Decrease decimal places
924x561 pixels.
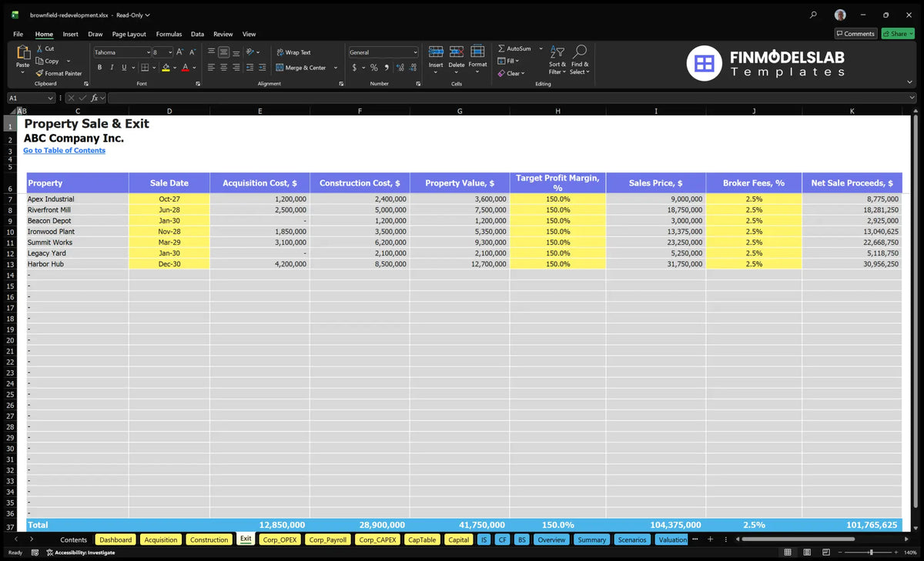pos(412,68)
